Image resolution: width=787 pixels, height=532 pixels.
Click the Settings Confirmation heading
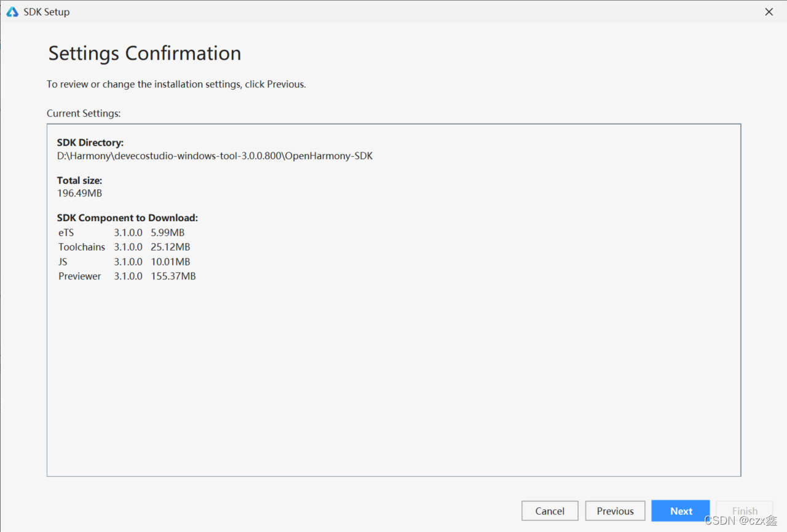[x=144, y=53]
